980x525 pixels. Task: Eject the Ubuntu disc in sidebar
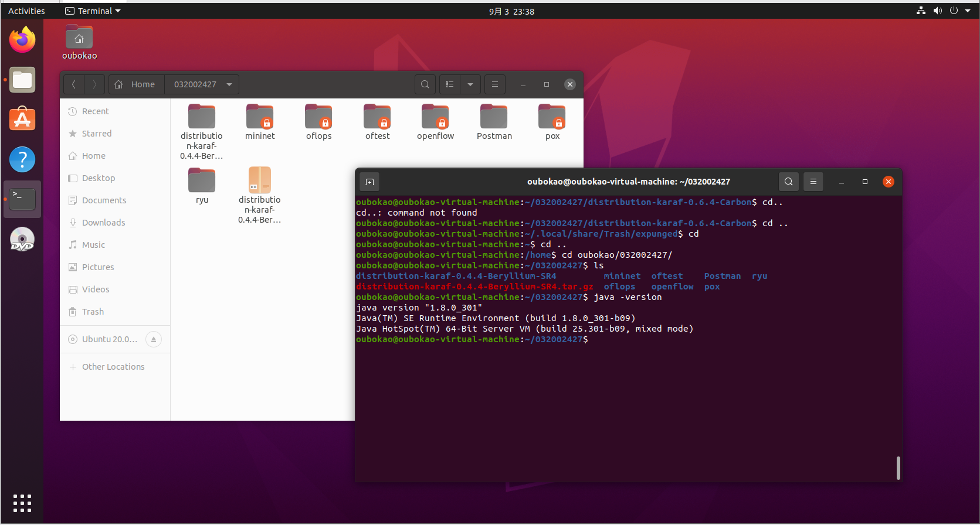pyautogui.click(x=154, y=339)
